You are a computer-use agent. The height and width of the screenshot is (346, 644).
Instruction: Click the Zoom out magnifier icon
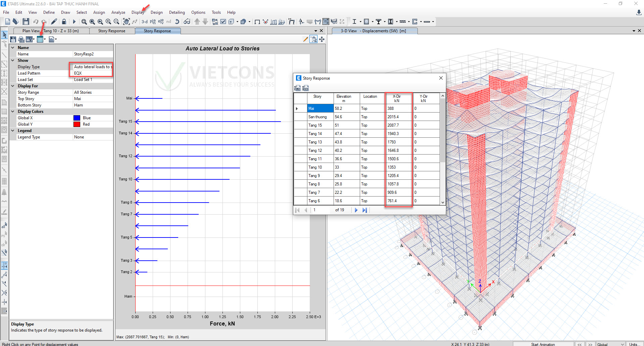coord(116,21)
